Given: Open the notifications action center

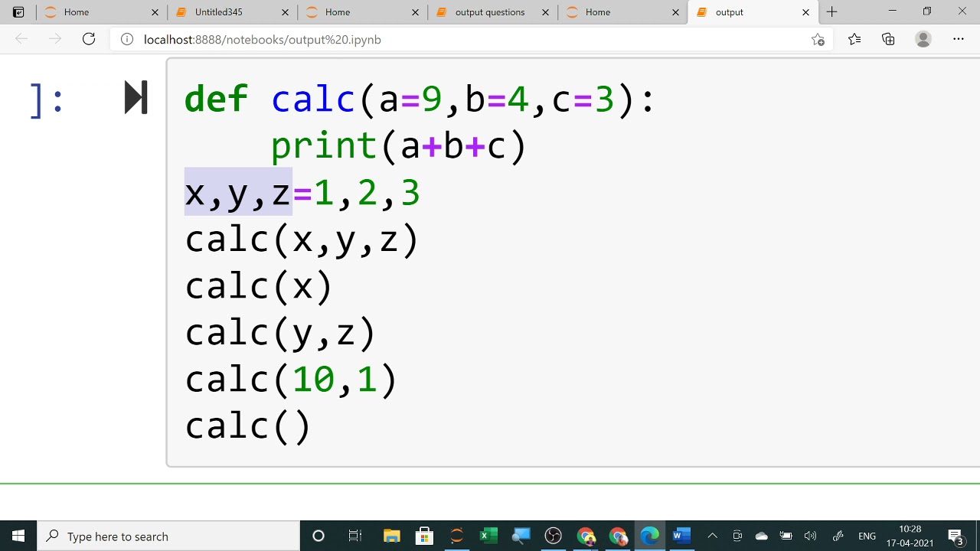Looking at the screenshot, I should click(955, 536).
